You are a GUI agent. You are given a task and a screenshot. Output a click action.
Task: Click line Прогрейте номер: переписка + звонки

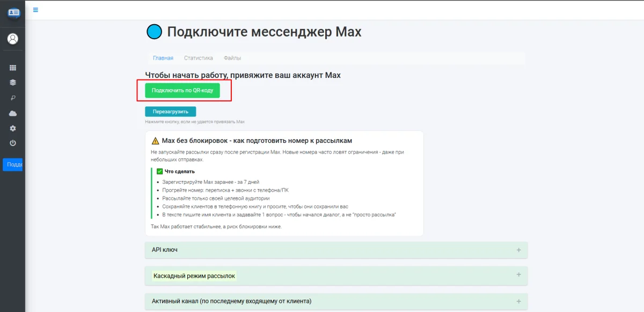[x=225, y=190]
